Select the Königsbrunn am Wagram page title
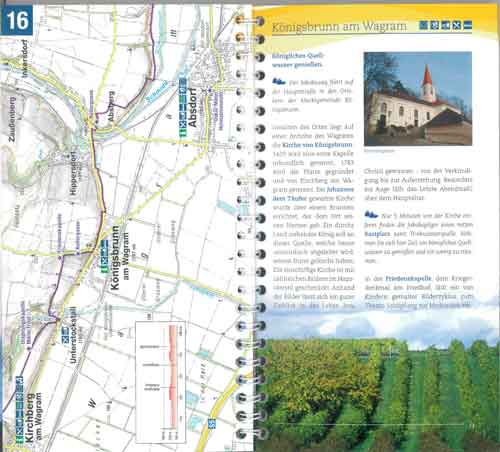The image size is (500, 452). pyautogui.click(x=339, y=26)
